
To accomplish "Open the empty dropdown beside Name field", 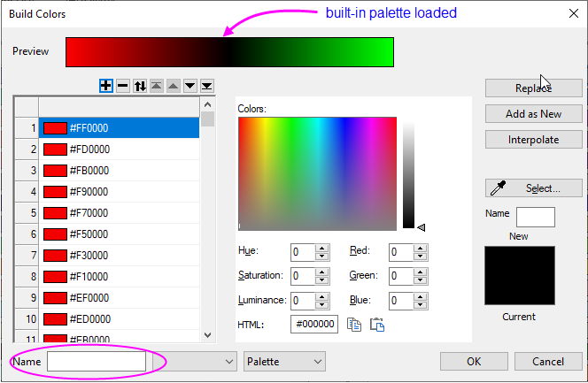I will pos(194,361).
